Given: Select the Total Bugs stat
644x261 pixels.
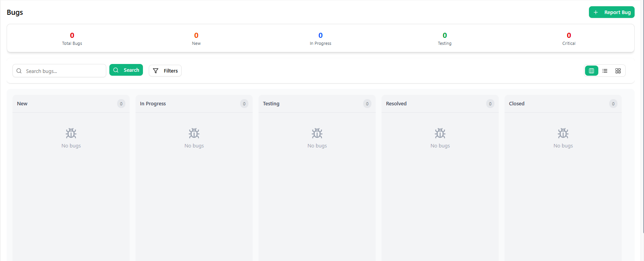Looking at the screenshot, I should pos(72,39).
